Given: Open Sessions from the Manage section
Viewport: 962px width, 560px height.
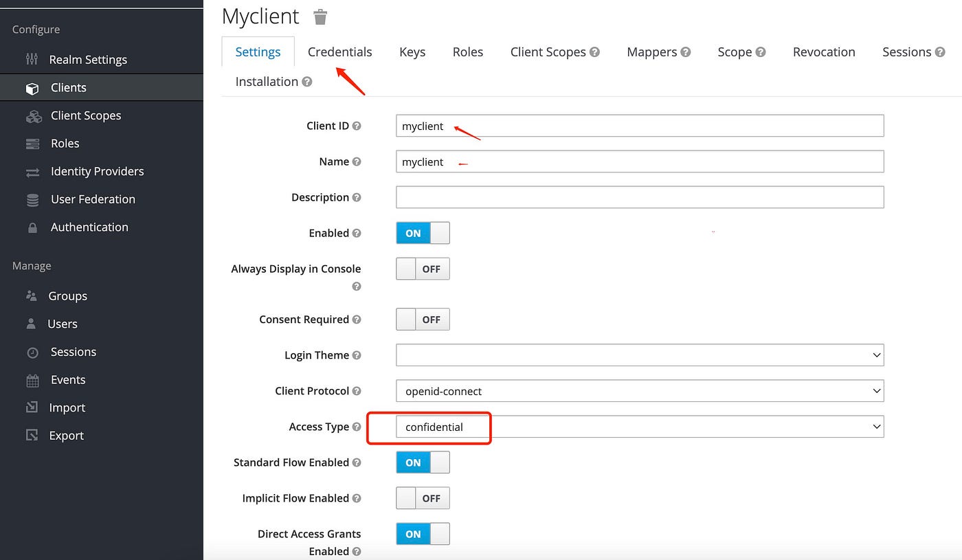Looking at the screenshot, I should tap(74, 352).
